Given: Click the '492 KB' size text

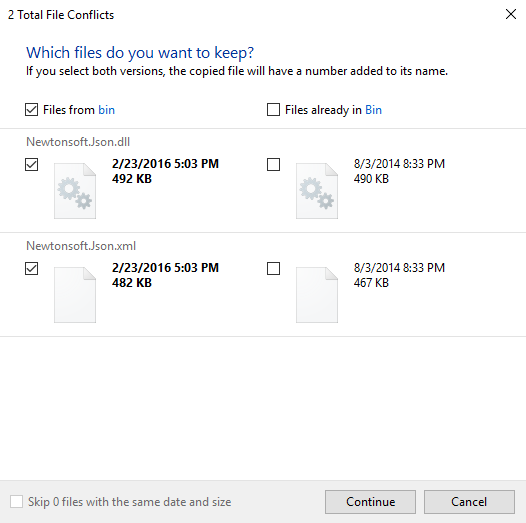Looking at the screenshot, I should 132,179.
